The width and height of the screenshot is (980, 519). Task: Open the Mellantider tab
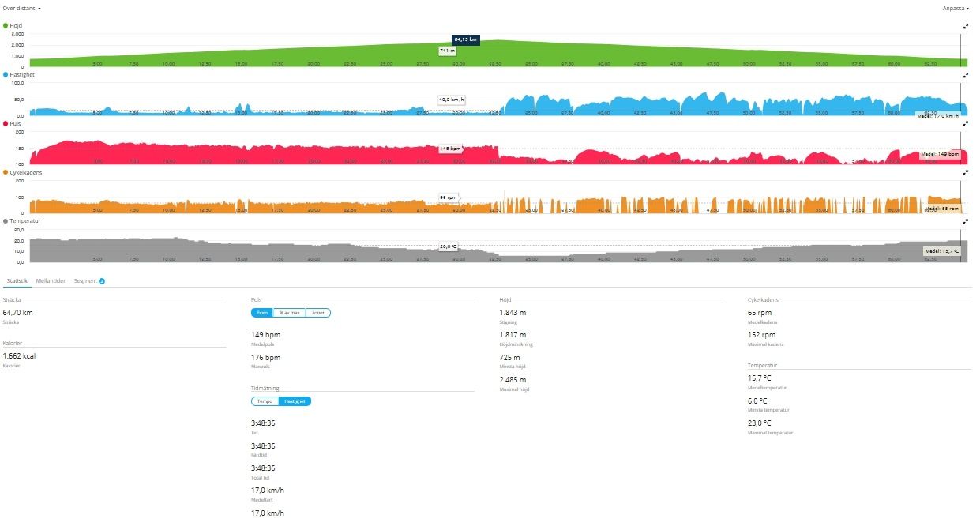pos(51,280)
